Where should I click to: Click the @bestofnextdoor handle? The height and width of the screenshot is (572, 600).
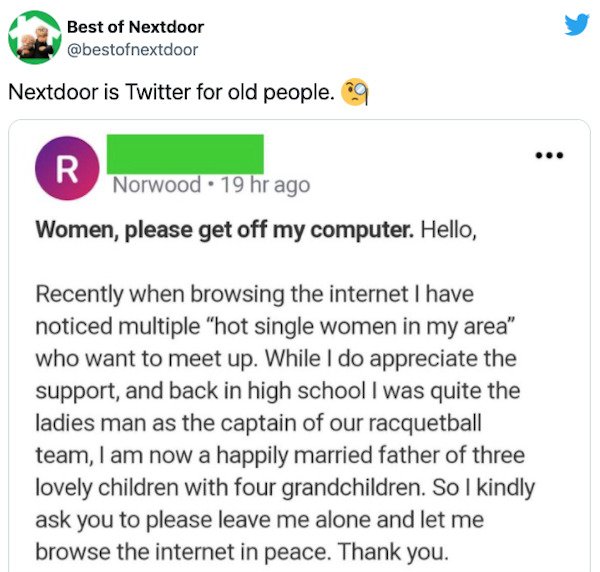point(132,50)
